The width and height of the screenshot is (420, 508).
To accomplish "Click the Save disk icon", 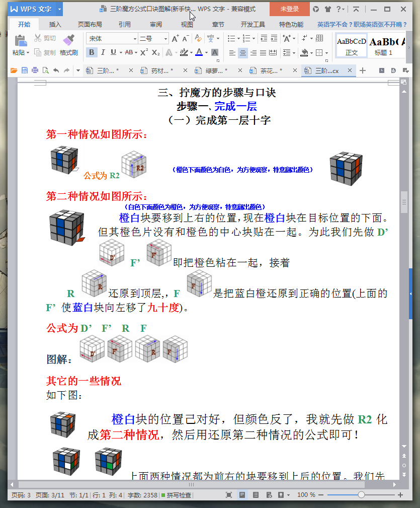I will (24, 70).
